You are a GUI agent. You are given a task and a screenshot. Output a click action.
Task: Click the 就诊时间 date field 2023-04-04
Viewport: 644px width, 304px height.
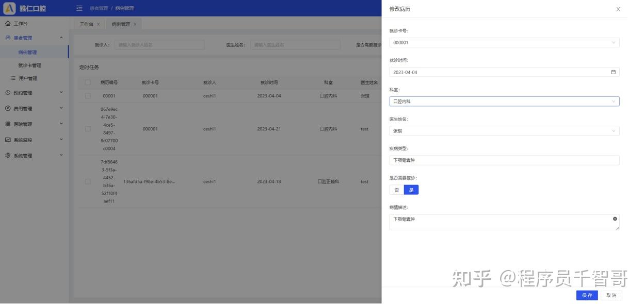(504, 72)
